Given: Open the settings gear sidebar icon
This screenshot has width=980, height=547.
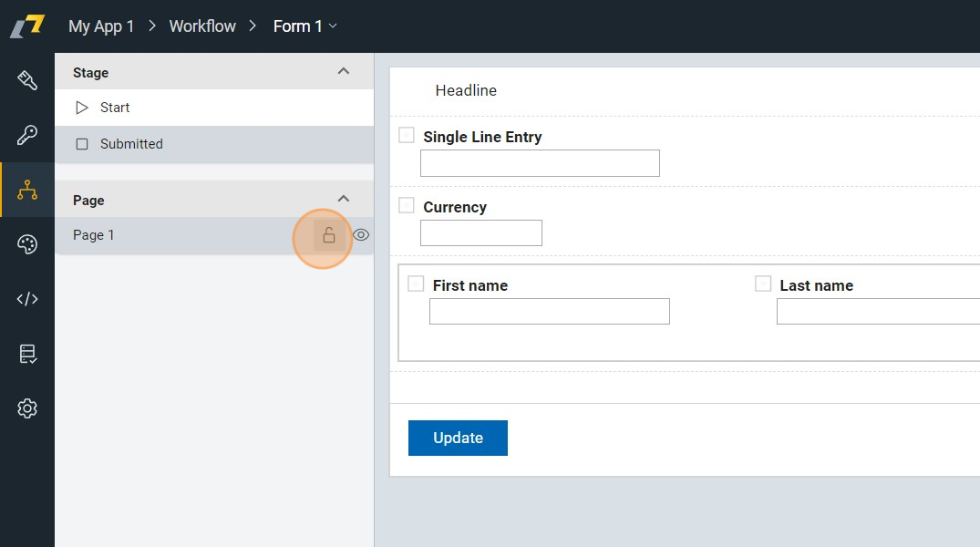Looking at the screenshot, I should (27, 408).
